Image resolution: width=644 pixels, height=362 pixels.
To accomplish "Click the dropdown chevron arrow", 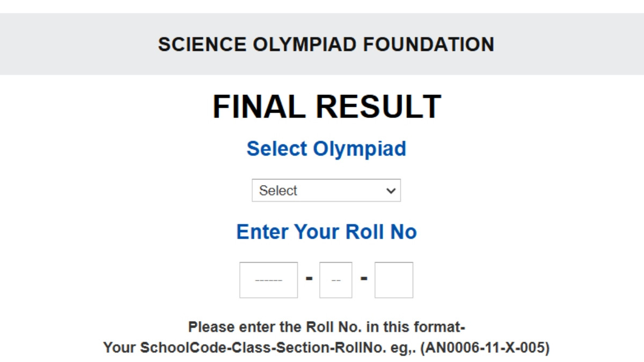I will coord(391,190).
